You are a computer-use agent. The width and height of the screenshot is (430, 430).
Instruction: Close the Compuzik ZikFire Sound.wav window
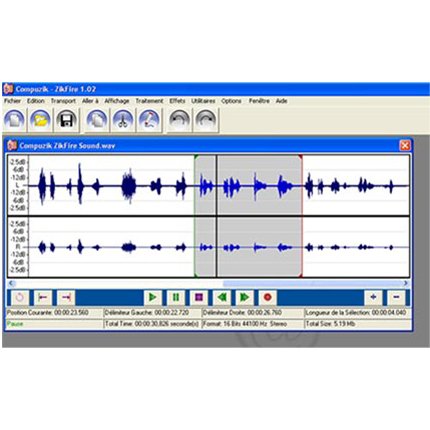(x=405, y=146)
